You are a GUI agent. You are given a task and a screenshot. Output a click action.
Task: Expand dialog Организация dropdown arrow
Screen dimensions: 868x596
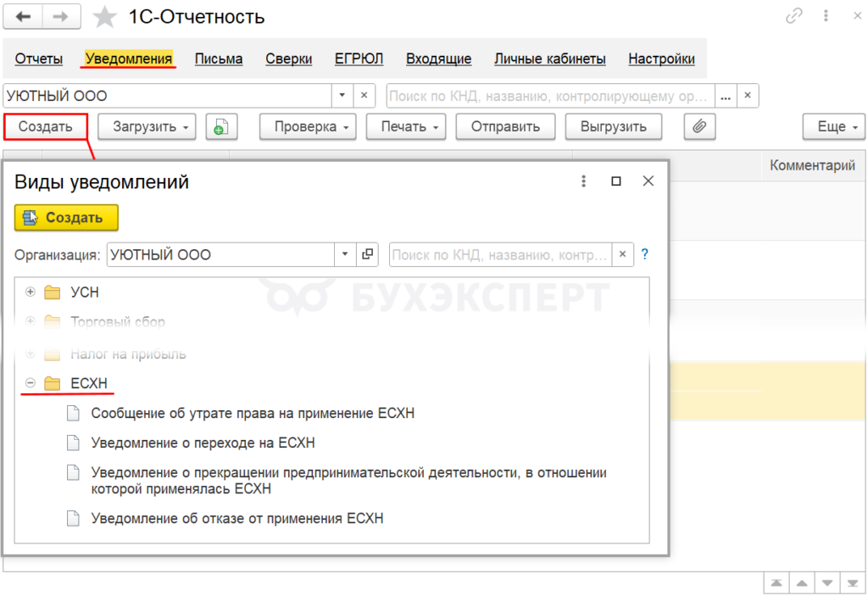(x=345, y=254)
